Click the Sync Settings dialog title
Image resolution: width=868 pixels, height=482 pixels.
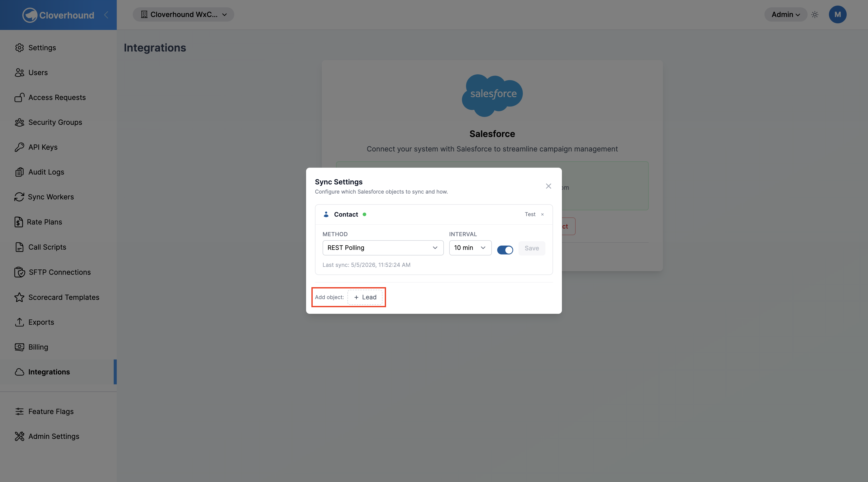339,182
